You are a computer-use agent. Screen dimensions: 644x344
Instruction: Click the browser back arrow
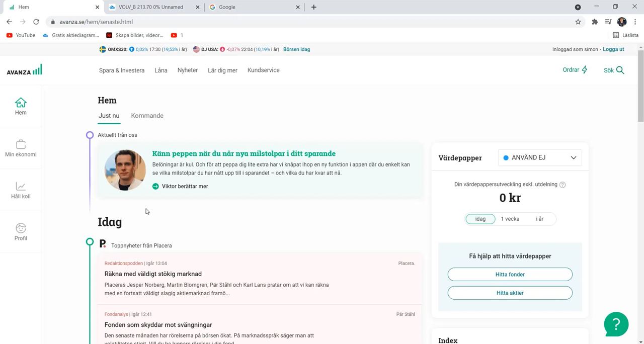point(9,22)
